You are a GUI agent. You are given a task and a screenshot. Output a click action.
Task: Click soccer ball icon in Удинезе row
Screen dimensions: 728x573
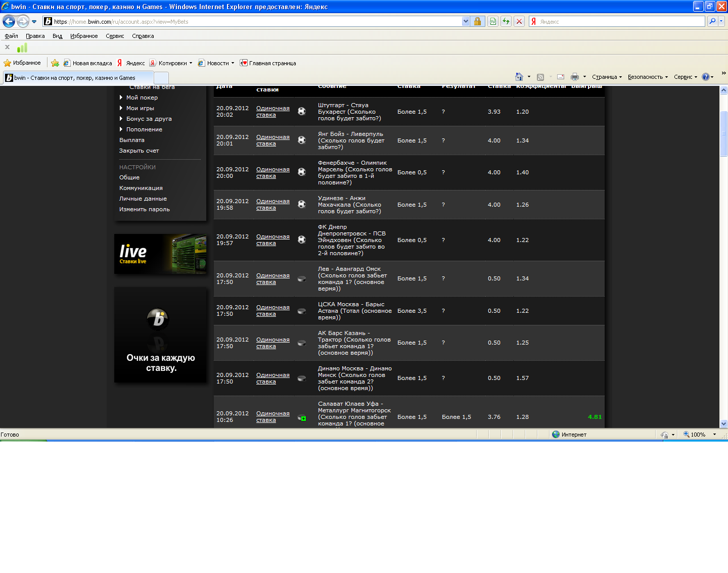(302, 204)
